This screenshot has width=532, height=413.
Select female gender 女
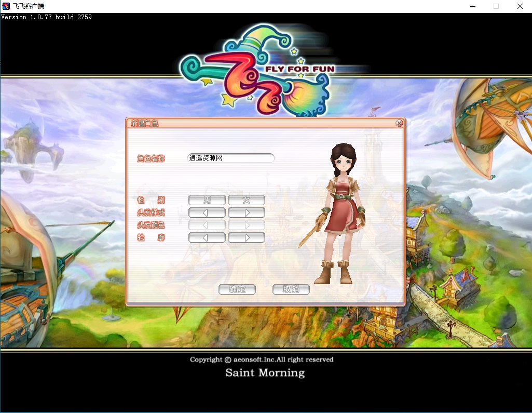coord(247,200)
